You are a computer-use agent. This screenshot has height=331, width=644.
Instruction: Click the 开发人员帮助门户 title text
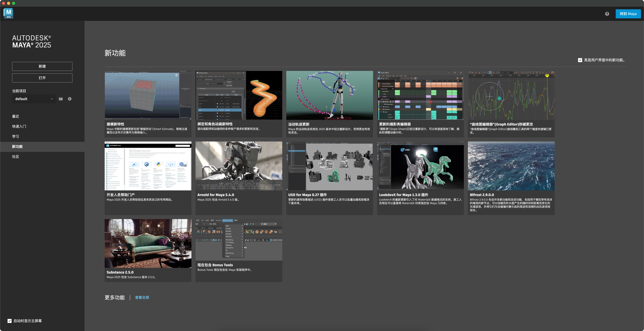click(120, 195)
